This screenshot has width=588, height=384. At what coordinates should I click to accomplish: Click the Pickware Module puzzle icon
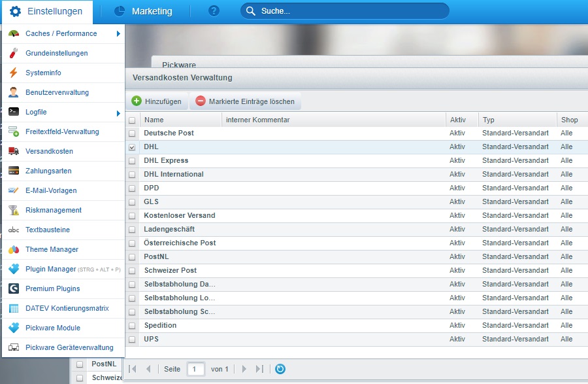(x=14, y=328)
